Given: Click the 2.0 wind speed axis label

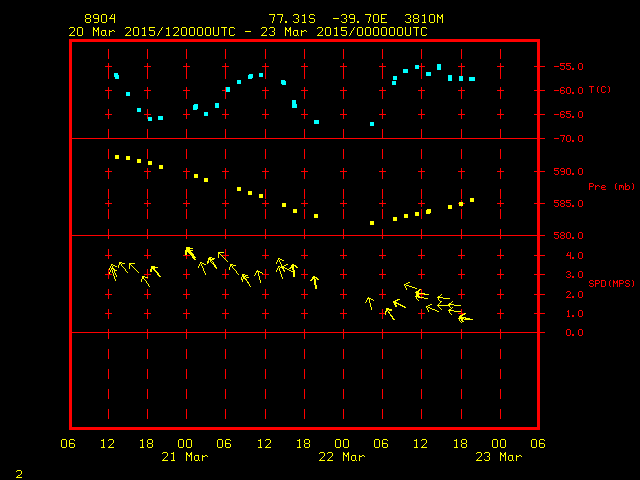Looking at the screenshot, I should [574, 295].
